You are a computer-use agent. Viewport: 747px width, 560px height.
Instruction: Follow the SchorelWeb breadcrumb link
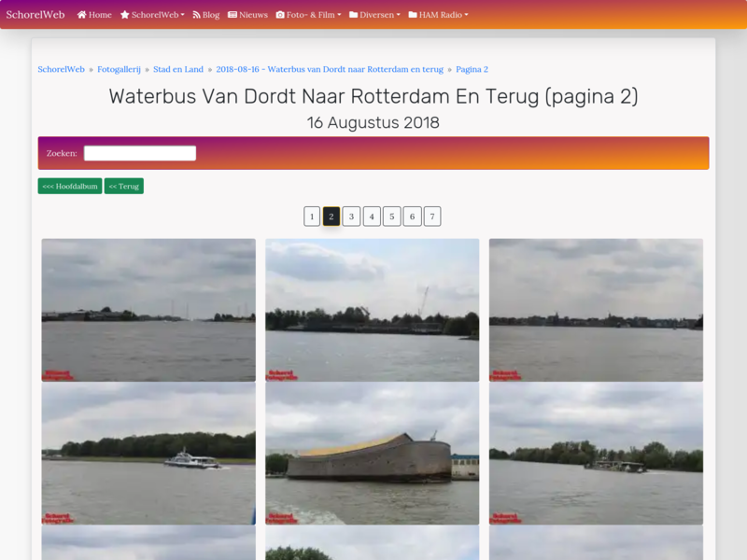61,69
